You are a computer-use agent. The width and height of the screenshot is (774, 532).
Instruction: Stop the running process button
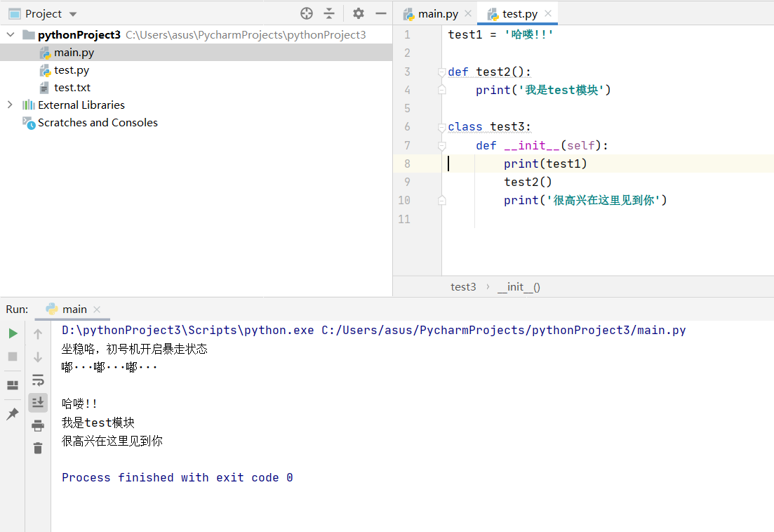[13, 357]
